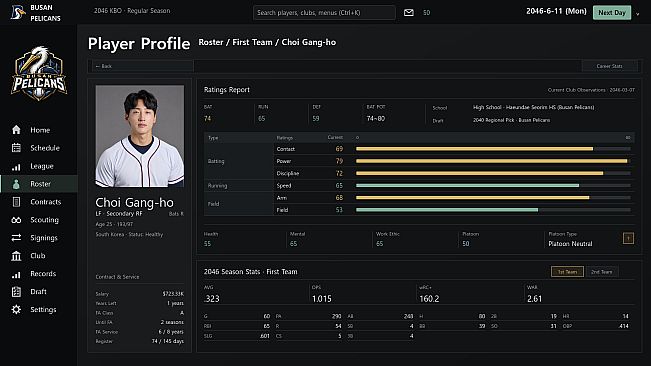Click the Contracts document icon

point(16,202)
